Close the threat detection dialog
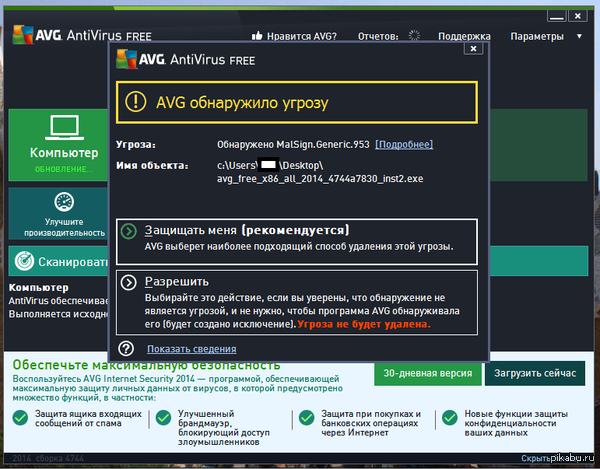Image resolution: width=600 pixels, height=469 pixels. point(473,49)
